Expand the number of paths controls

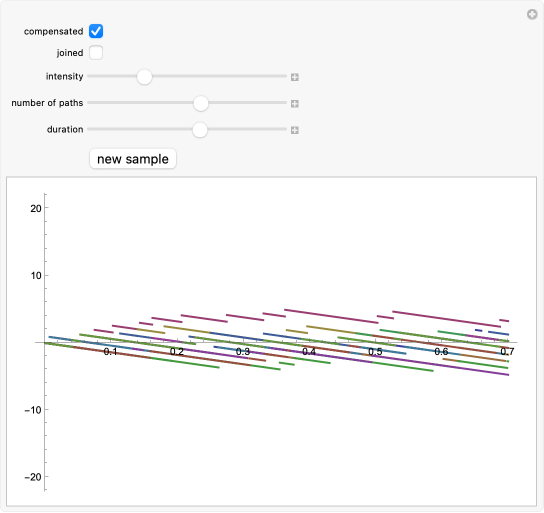tap(295, 103)
